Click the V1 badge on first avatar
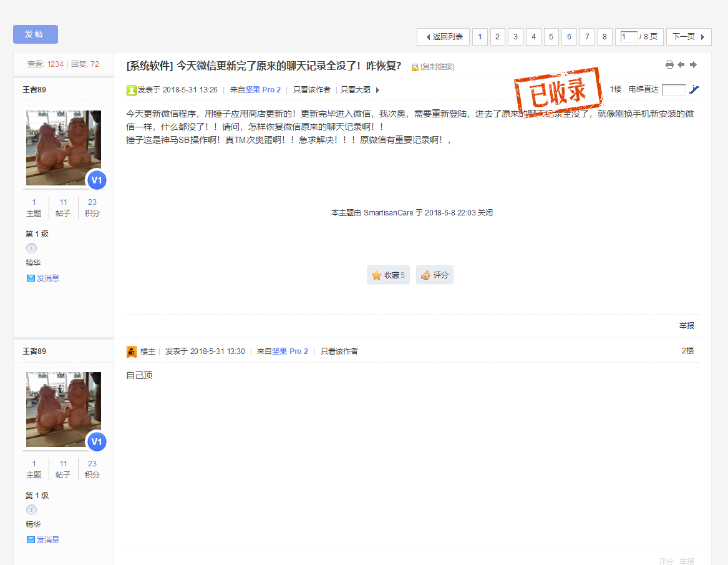 (x=97, y=180)
